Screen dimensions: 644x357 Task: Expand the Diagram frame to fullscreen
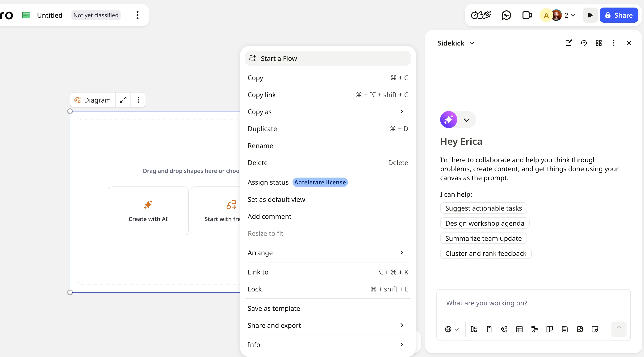pos(123,100)
